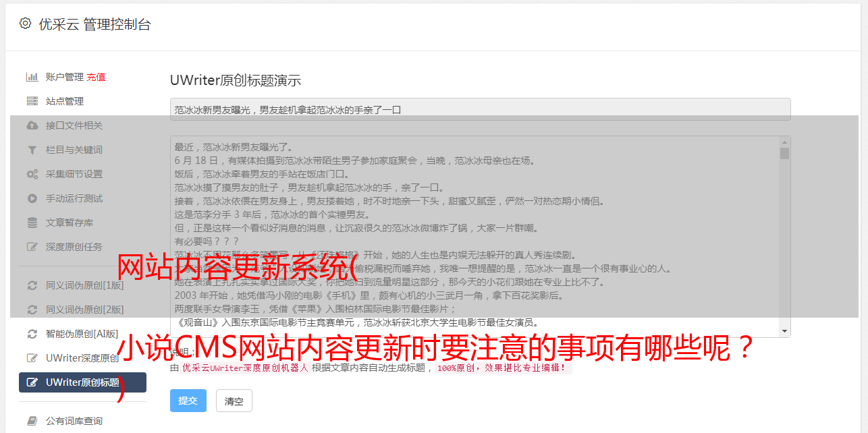Click the 优采云UWriter深度原创机器人 text
868x433 pixels.
(245, 368)
